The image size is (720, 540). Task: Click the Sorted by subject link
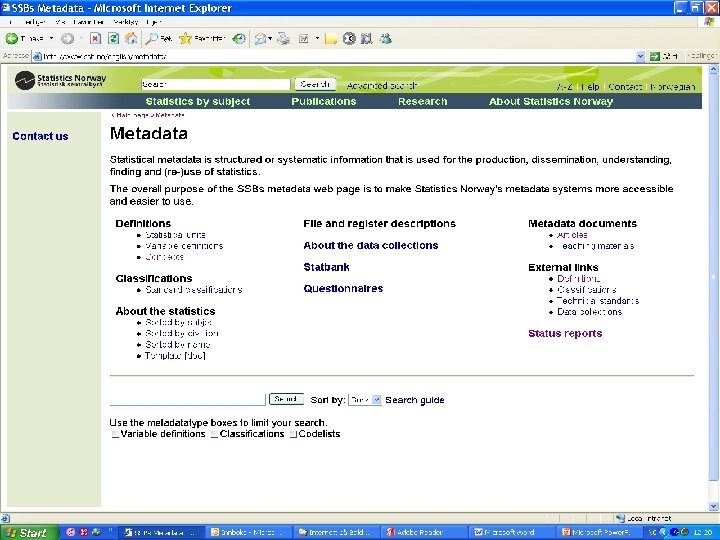point(179,323)
